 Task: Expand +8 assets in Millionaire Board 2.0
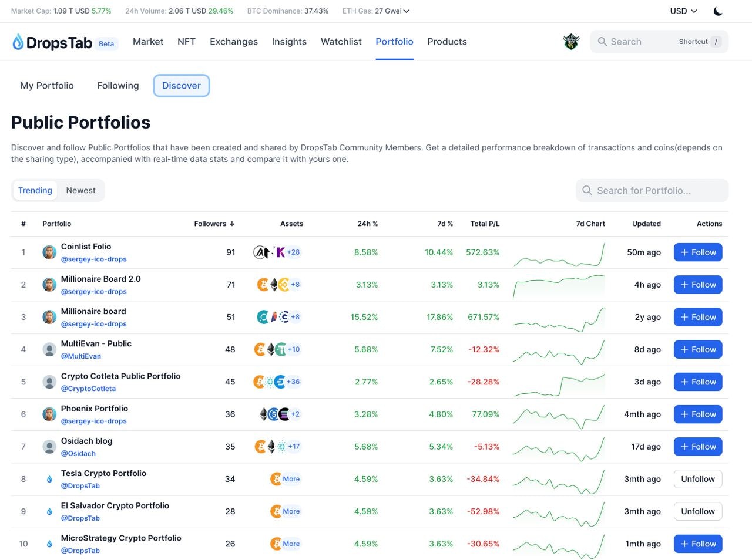click(x=295, y=285)
